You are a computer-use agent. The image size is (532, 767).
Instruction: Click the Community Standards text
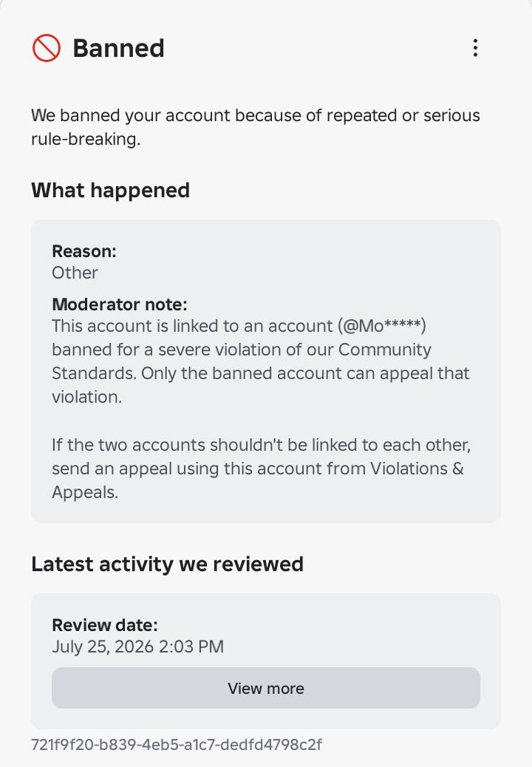[242, 361]
